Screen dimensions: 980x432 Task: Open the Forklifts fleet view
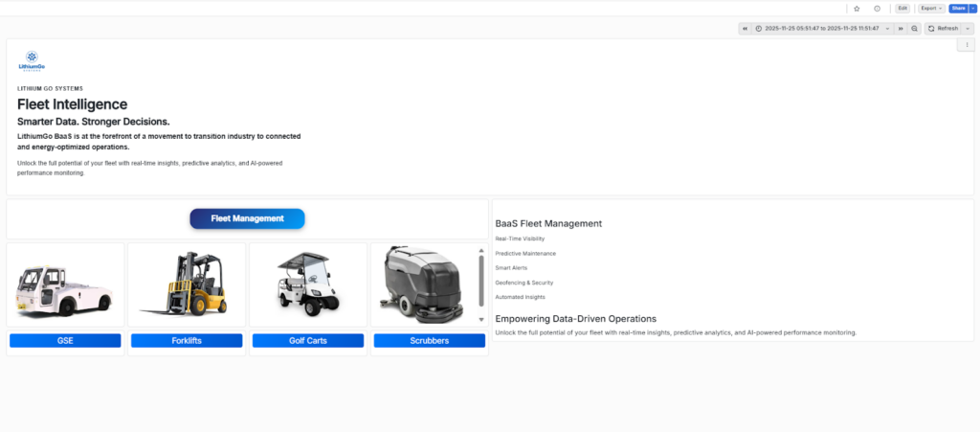pyautogui.click(x=187, y=340)
